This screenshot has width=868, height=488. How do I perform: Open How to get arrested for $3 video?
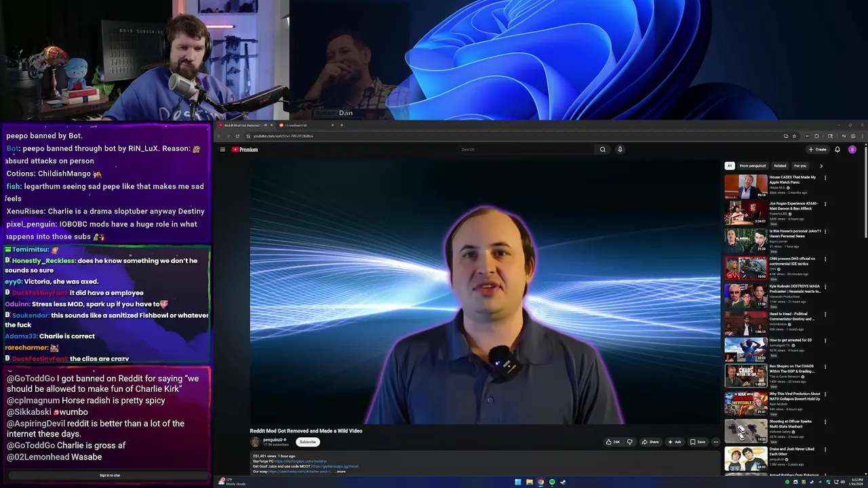pyautogui.click(x=746, y=350)
